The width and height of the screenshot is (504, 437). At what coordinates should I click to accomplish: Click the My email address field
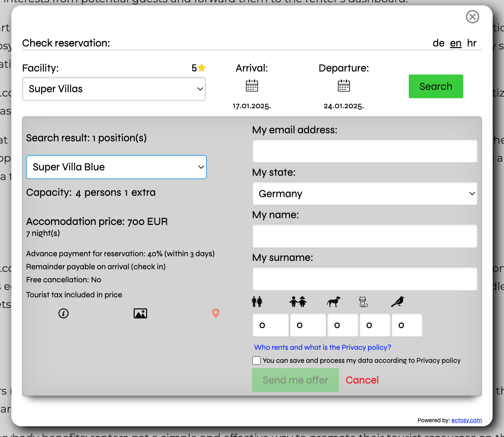tap(365, 151)
